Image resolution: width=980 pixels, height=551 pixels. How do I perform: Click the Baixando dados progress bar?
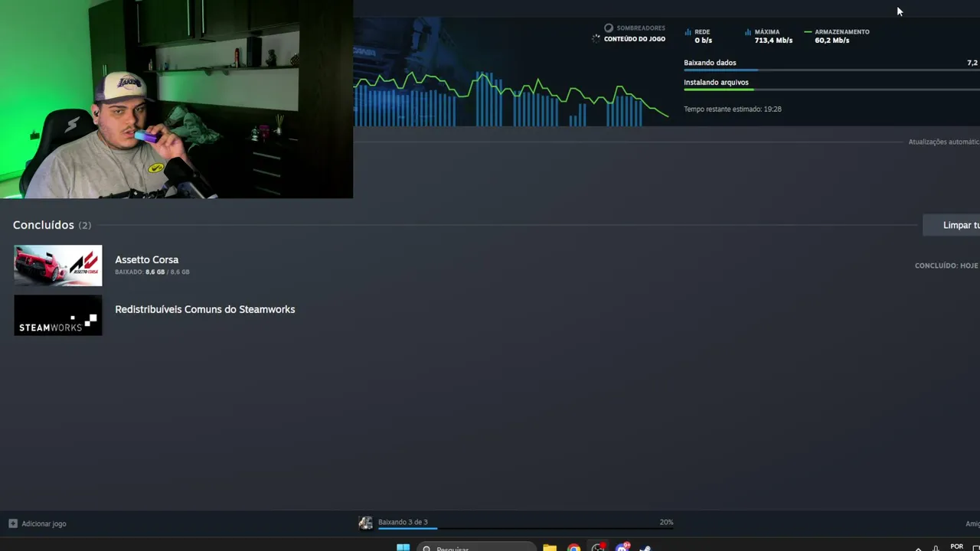point(831,70)
